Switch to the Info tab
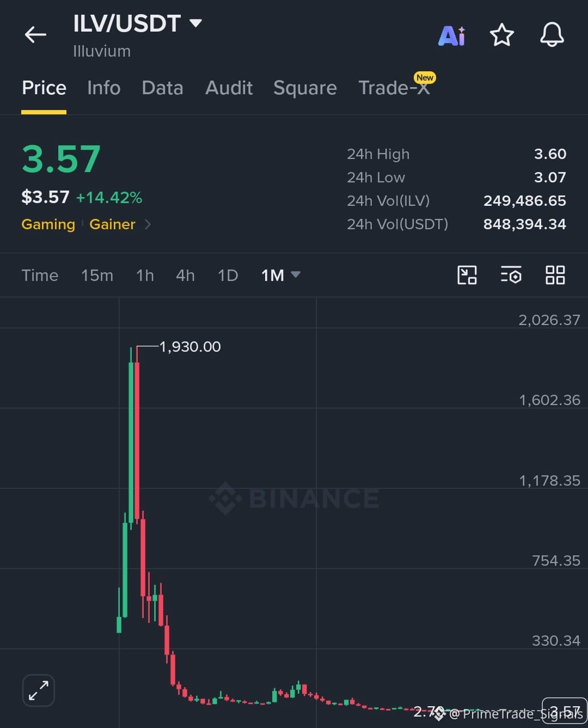The image size is (588, 728). (103, 88)
